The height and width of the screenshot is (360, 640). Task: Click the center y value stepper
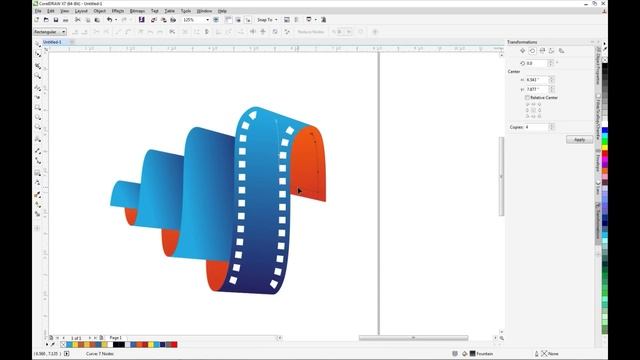pos(551,89)
